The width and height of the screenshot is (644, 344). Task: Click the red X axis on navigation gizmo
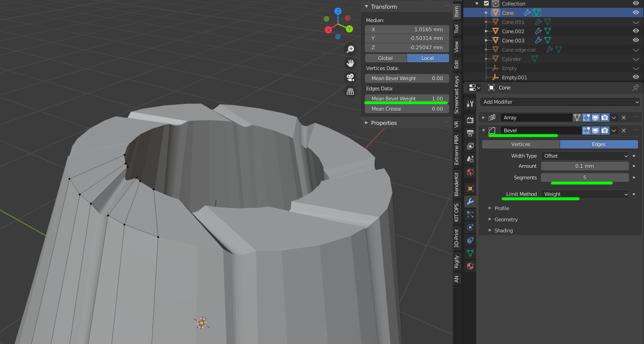(329, 30)
